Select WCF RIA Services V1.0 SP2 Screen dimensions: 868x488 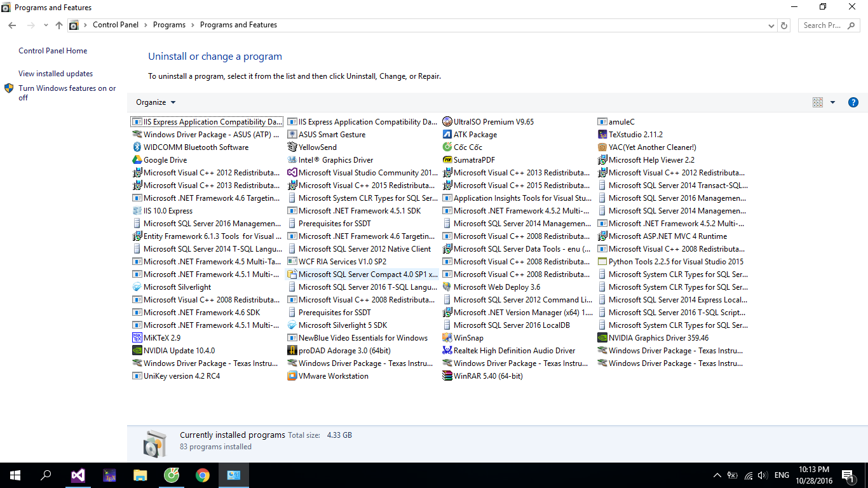pos(337,262)
